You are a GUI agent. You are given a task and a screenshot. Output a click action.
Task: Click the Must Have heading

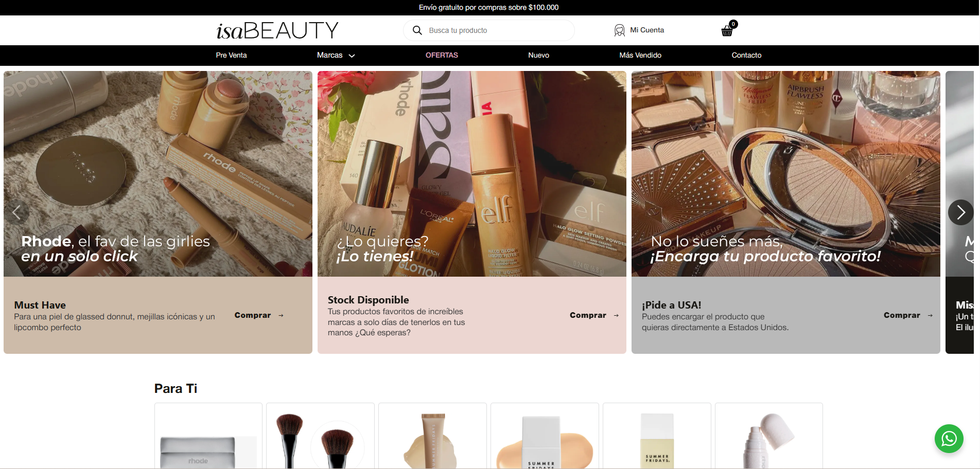(x=40, y=305)
